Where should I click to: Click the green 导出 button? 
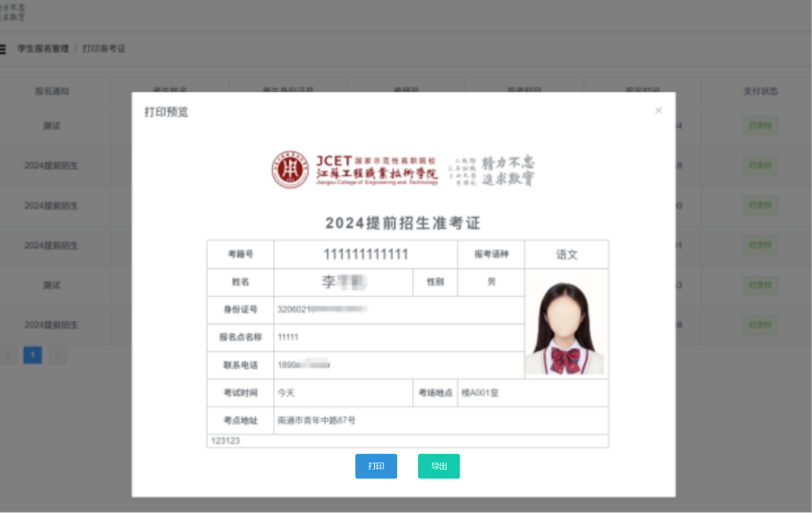coord(438,466)
